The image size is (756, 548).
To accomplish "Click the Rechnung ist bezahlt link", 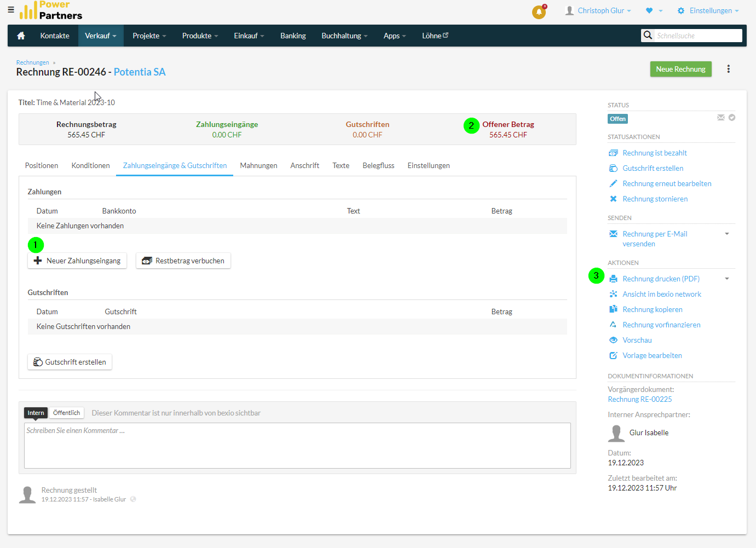I will pyautogui.click(x=655, y=153).
